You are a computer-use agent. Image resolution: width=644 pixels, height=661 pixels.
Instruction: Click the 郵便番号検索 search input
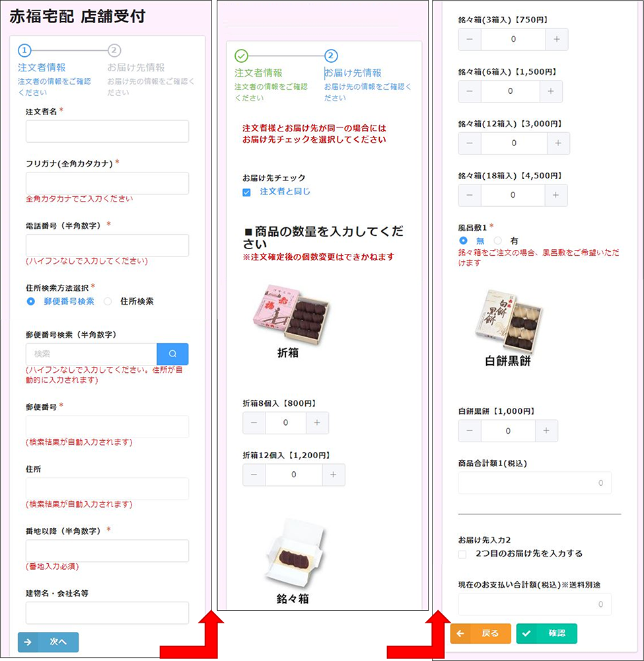click(x=91, y=354)
